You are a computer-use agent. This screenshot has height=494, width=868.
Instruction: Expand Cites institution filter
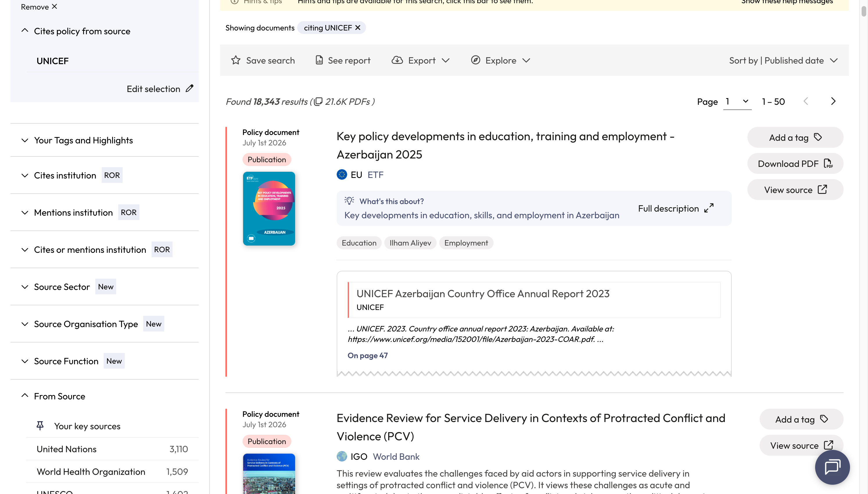25,175
